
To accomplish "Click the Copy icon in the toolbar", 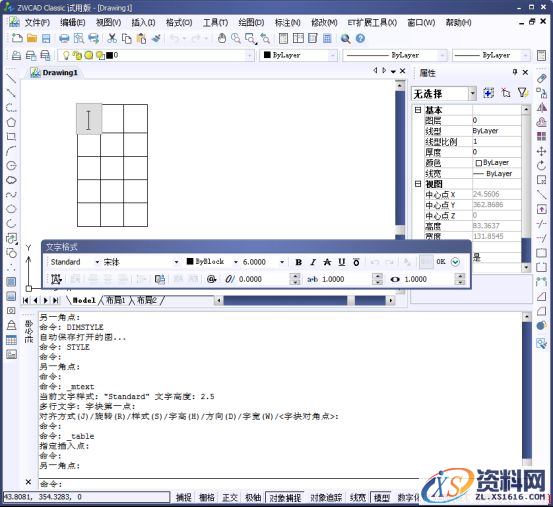I will coord(127,38).
